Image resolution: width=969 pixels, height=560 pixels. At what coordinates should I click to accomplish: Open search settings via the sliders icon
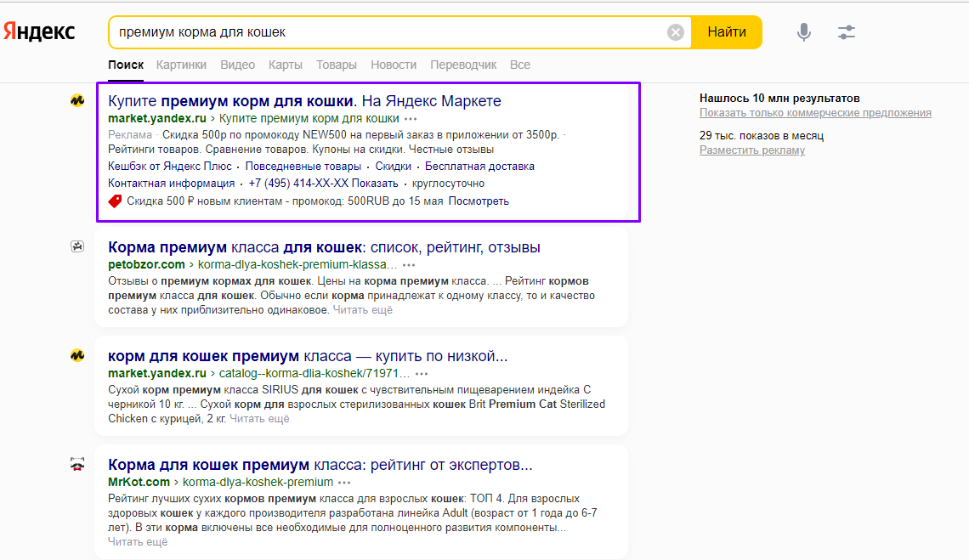847,31
